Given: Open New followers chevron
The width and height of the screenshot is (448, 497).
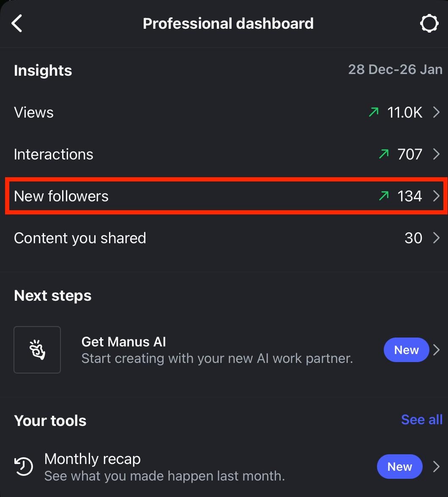Looking at the screenshot, I should tap(437, 196).
